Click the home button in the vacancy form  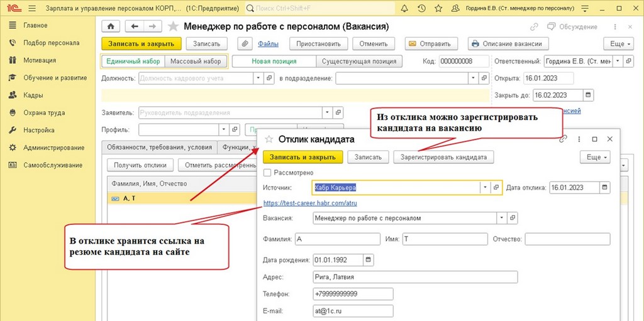coord(111,26)
